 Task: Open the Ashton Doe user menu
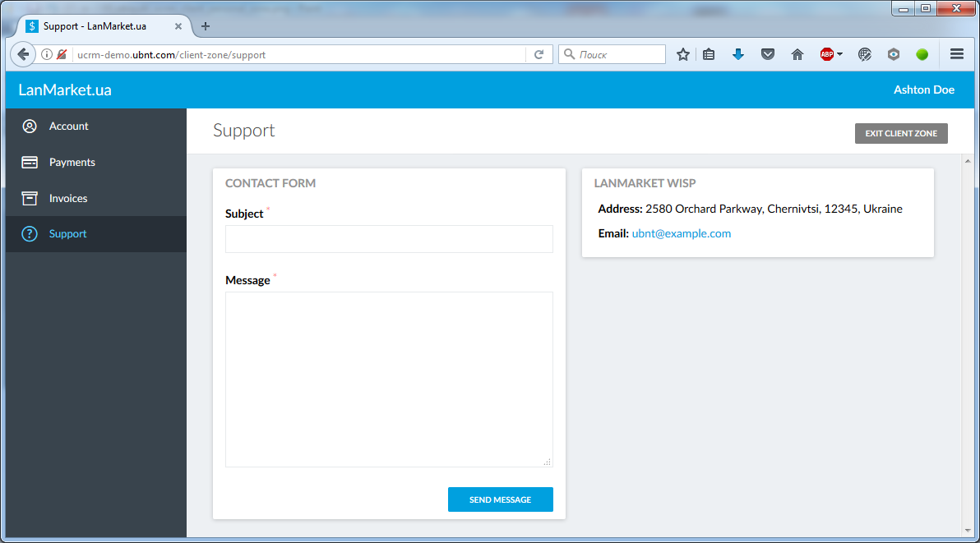coord(923,90)
